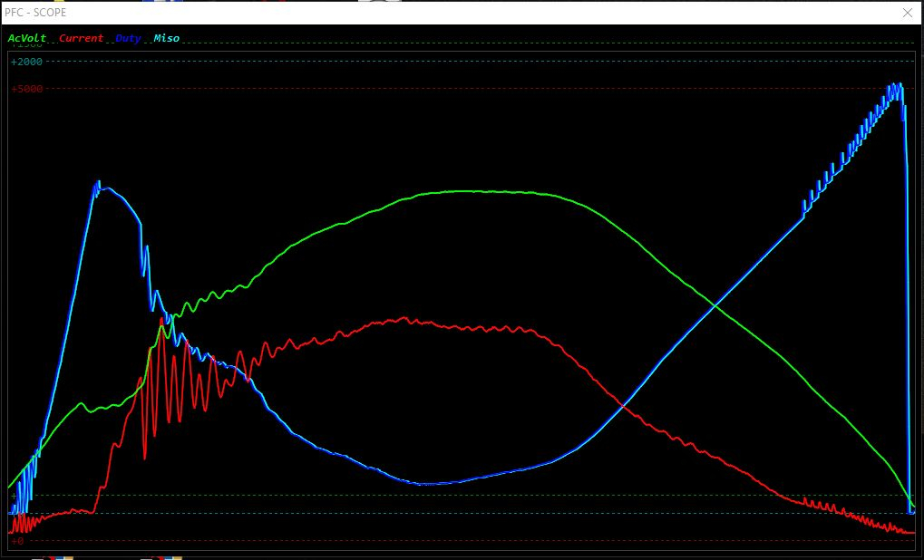Image resolution: width=924 pixels, height=560 pixels.
Task: Click the +2000 teal axis label
Action: [26, 62]
